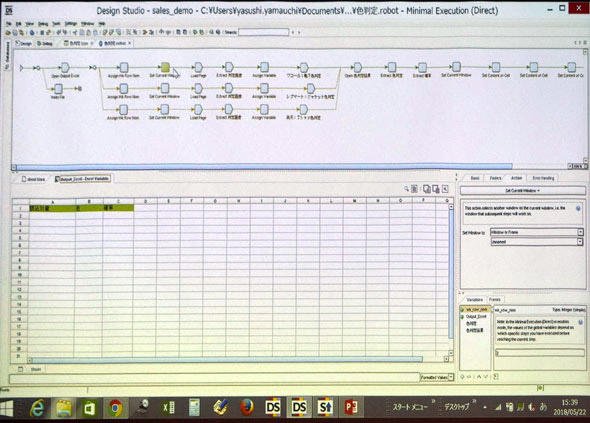Viewport: 590px width, 423px height.
Task: Select the first Load Page step icon
Action: coord(198,68)
